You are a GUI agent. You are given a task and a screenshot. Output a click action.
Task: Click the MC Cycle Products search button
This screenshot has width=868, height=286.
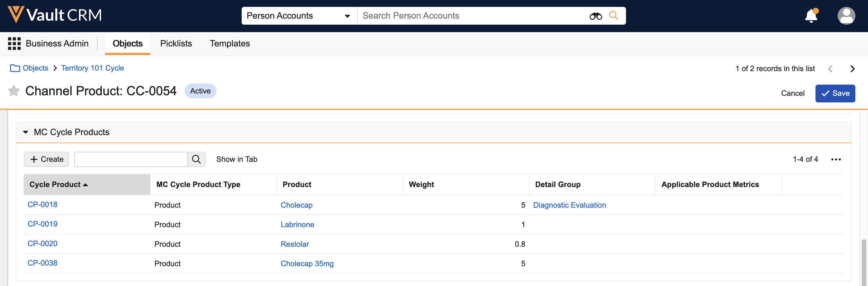(196, 159)
